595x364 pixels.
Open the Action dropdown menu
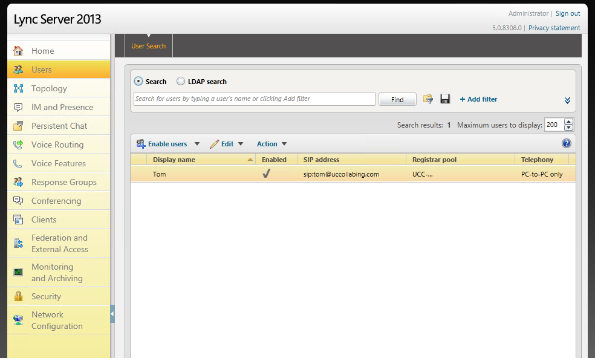271,144
